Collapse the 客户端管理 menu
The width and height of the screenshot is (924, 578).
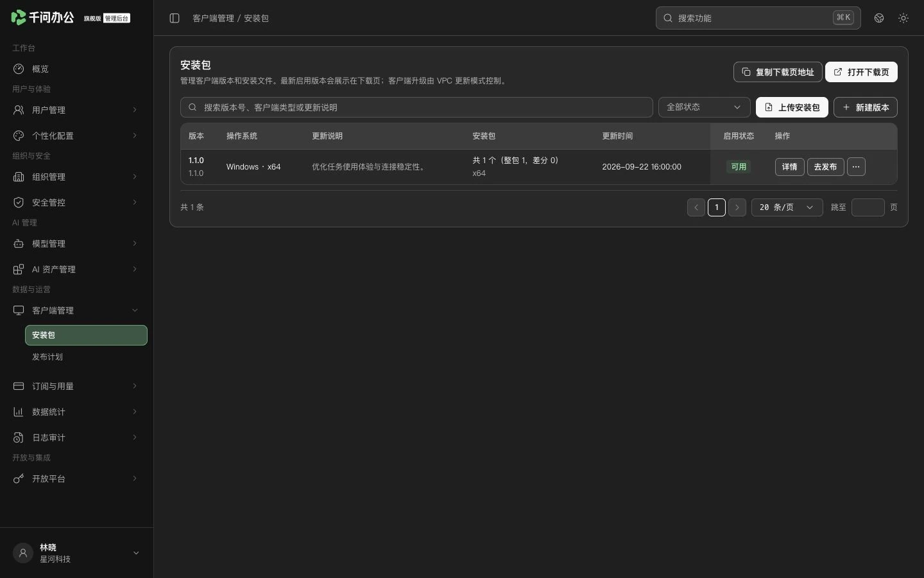[77, 310]
